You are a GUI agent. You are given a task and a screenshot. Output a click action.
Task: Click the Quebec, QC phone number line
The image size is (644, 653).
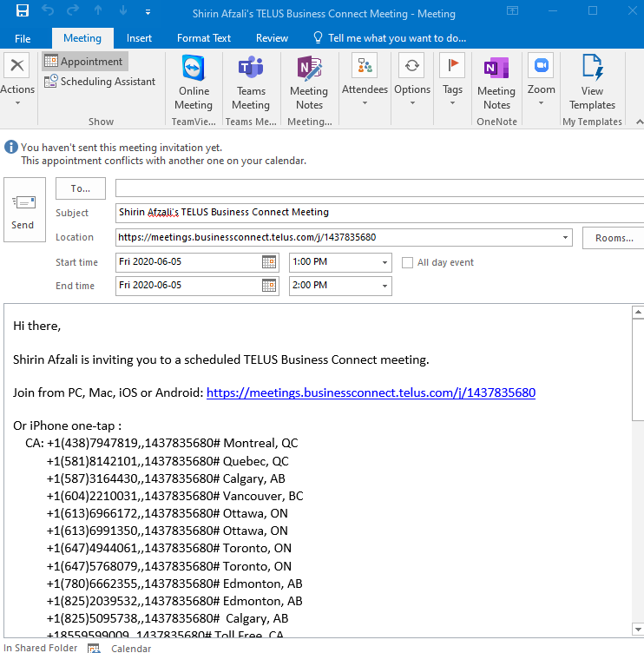168,461
